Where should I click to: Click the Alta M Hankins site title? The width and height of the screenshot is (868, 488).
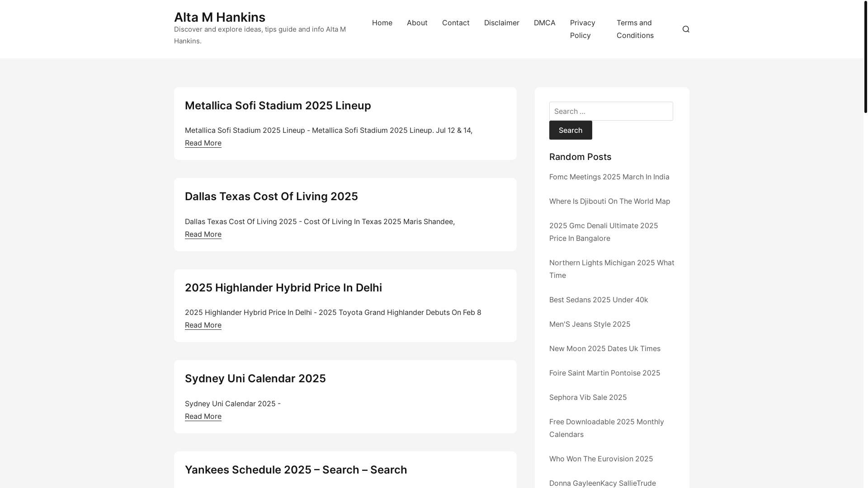click(x=220, y=17)
